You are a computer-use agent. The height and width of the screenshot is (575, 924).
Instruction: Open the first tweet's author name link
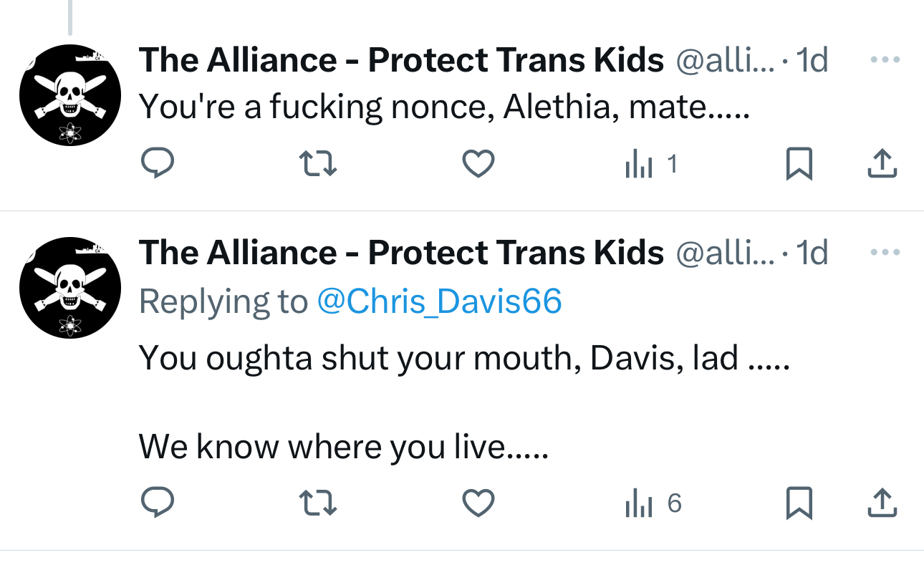pos(401,61)
